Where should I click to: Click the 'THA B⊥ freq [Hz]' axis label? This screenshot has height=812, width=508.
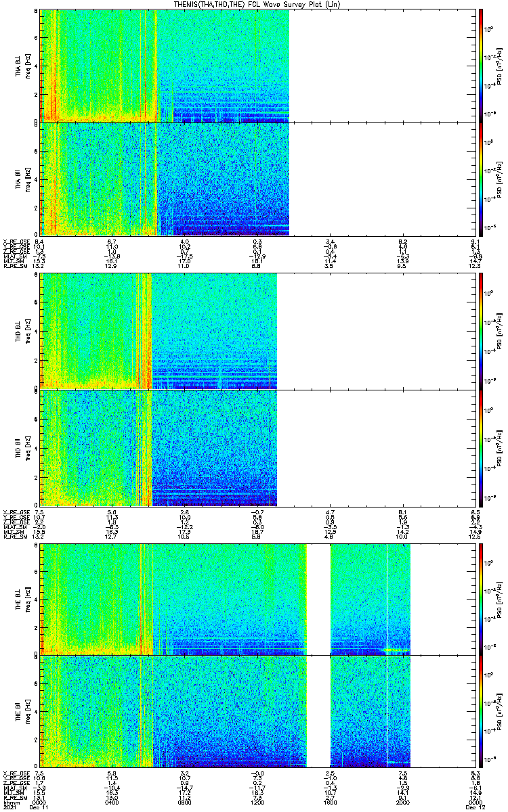[x=23, y=66]
